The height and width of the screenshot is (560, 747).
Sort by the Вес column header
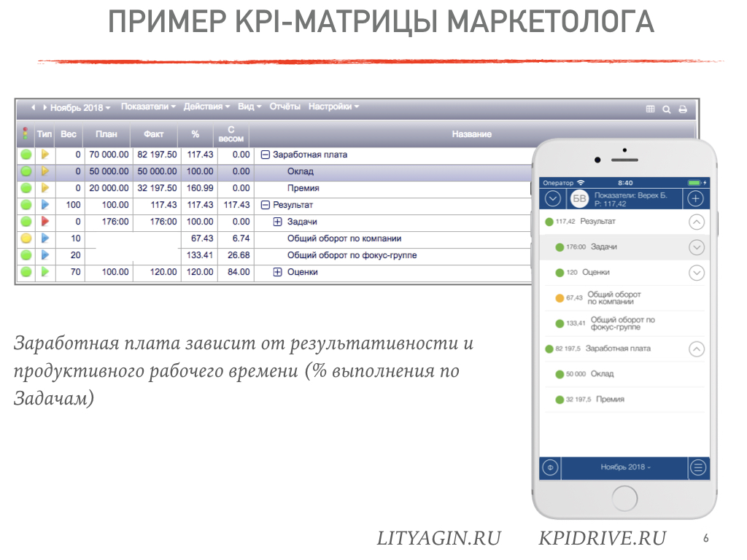[x=68, y=134]
